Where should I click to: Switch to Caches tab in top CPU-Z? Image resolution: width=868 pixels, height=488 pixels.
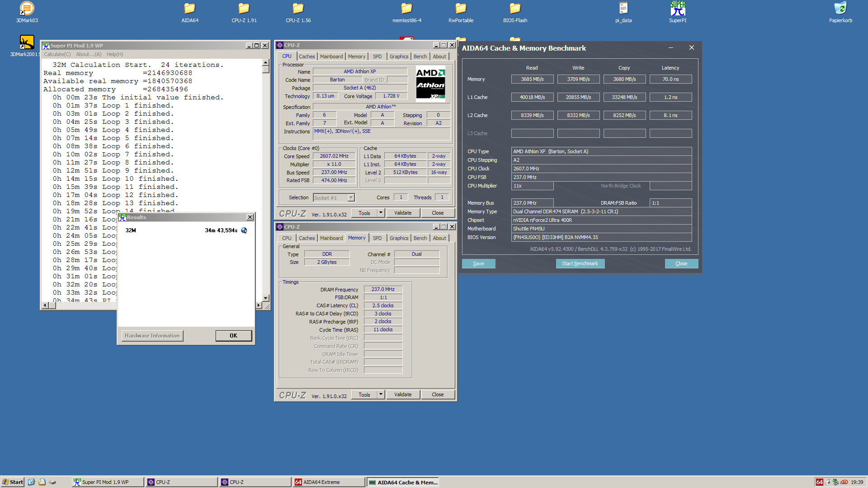click(x=307, y=56)
